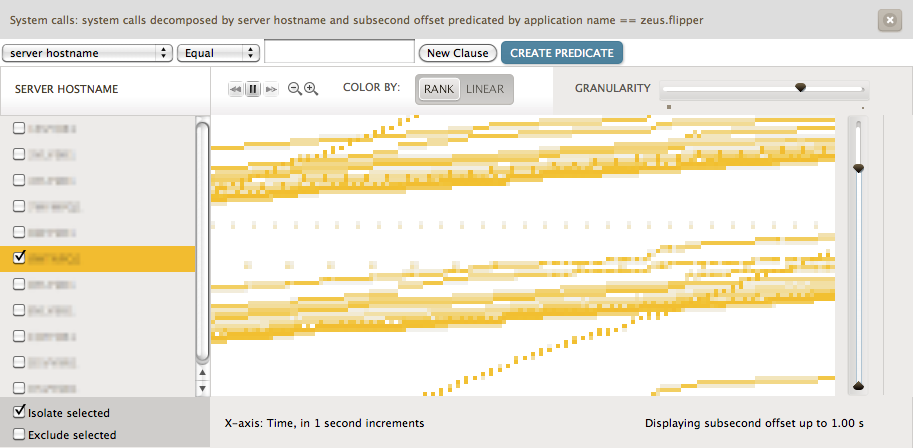The width and height of the screenshot is (913, 448).
Task: Close the system calls panel
Action: [888, 19]
